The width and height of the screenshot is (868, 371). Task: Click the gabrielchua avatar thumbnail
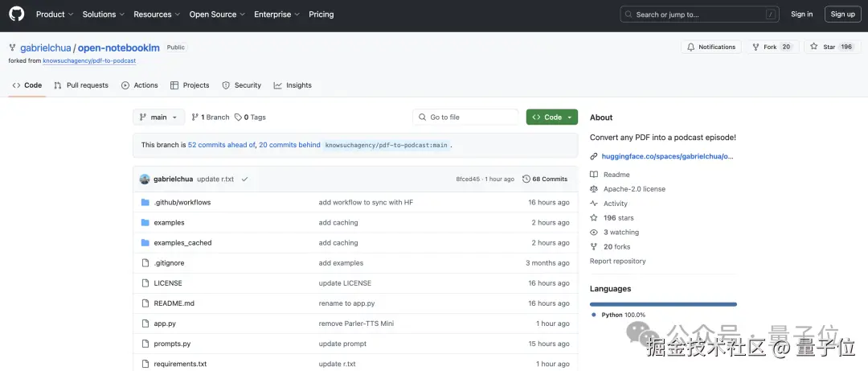pyautogui.click(x=145, y=179)
